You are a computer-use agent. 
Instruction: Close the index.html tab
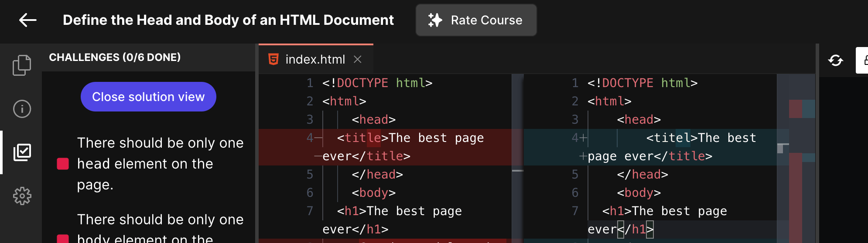(358, 59)
